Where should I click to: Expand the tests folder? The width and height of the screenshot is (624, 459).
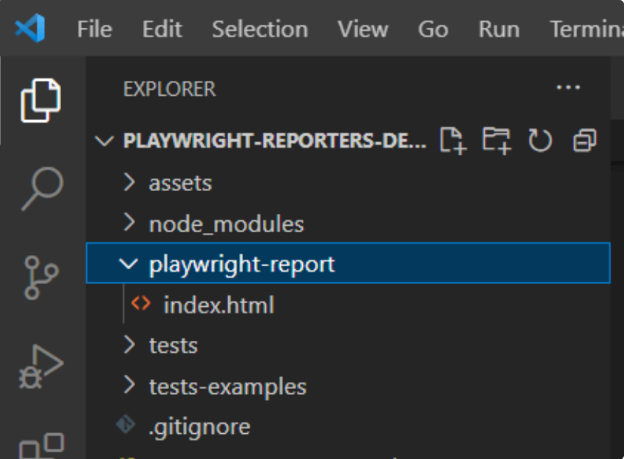click(173, 346)
